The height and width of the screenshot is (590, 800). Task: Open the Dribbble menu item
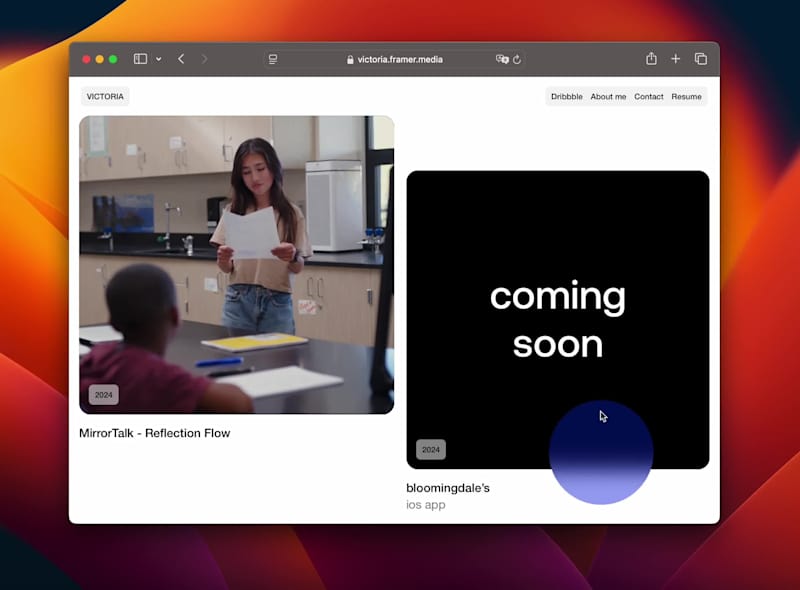566,96
